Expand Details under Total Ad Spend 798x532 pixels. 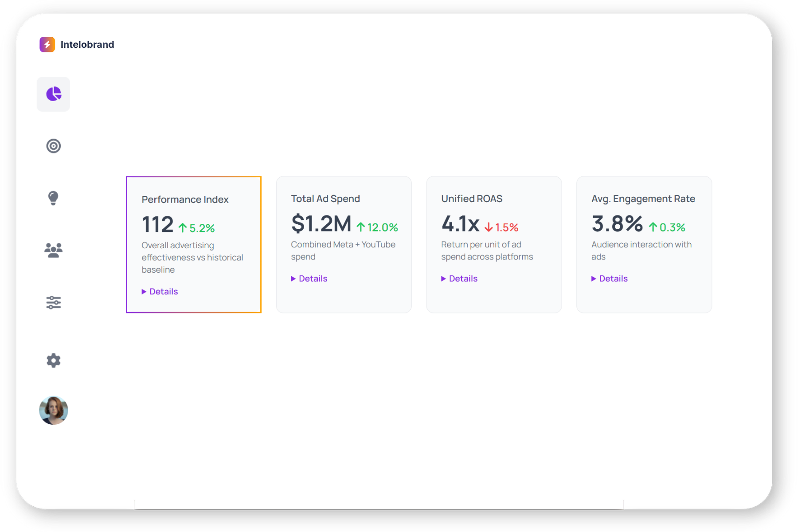pos(309,278)
